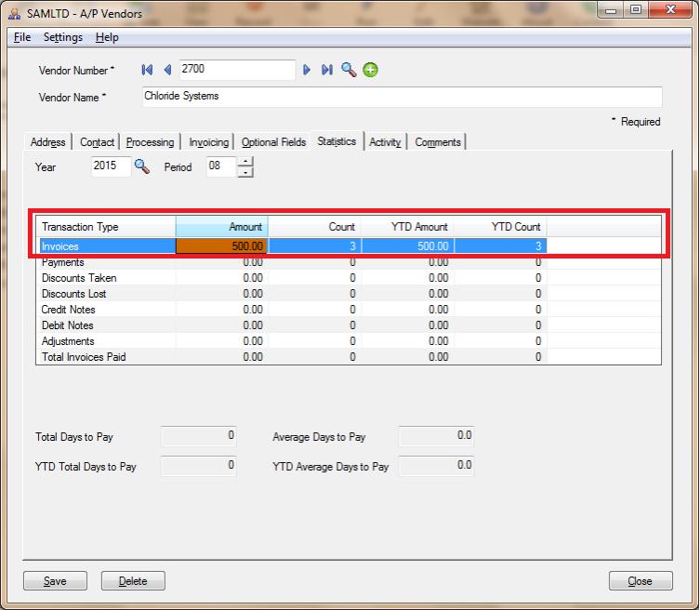Go to last vendor record arrow

point(327,70)
